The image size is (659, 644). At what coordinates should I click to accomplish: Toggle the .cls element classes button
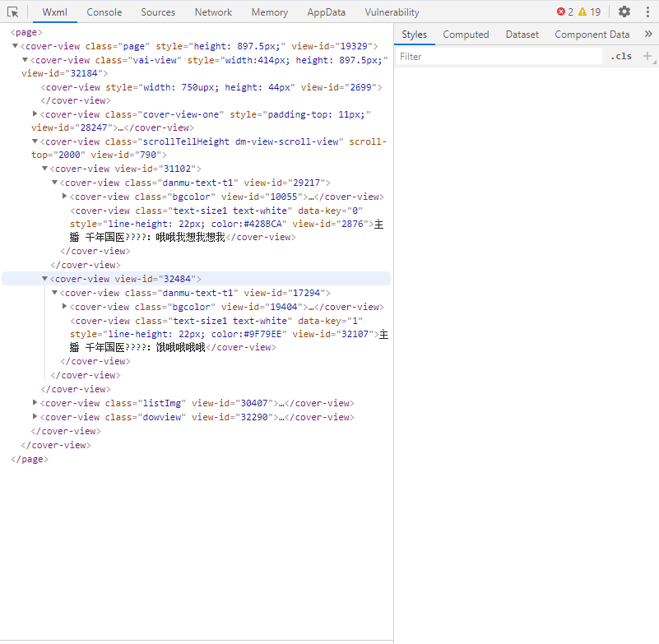[621, 56]
